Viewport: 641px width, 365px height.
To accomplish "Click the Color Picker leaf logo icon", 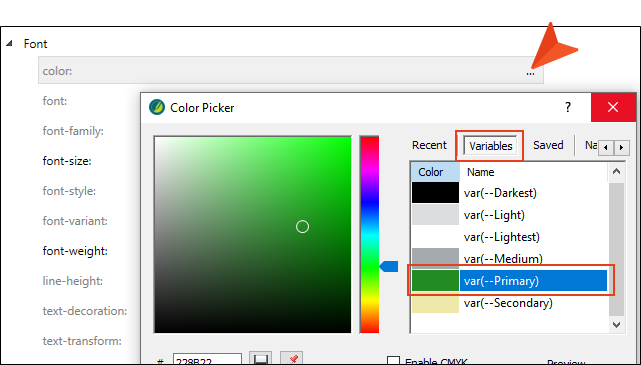I will pyautogui.click(x=157, y=107).
